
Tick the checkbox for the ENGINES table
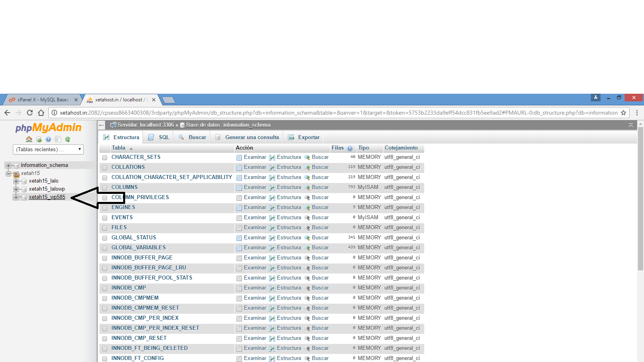(105, 208)
